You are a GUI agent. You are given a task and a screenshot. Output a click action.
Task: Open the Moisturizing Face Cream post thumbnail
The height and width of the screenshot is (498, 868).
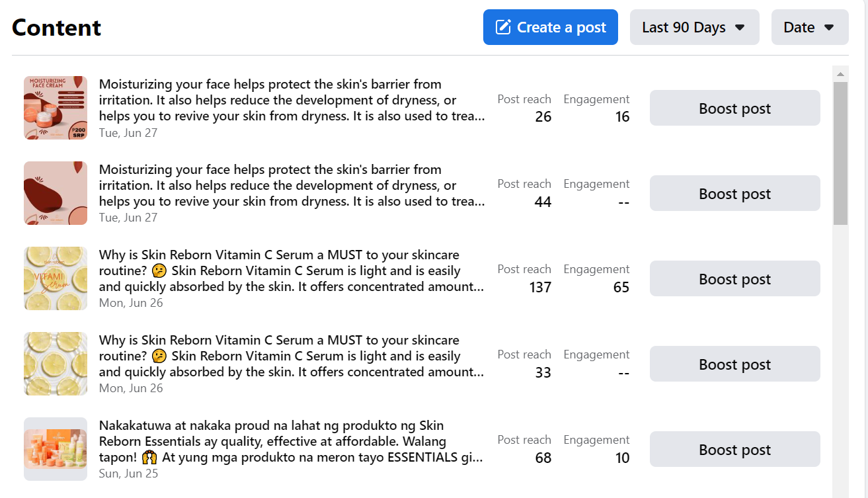coord(56,108)
